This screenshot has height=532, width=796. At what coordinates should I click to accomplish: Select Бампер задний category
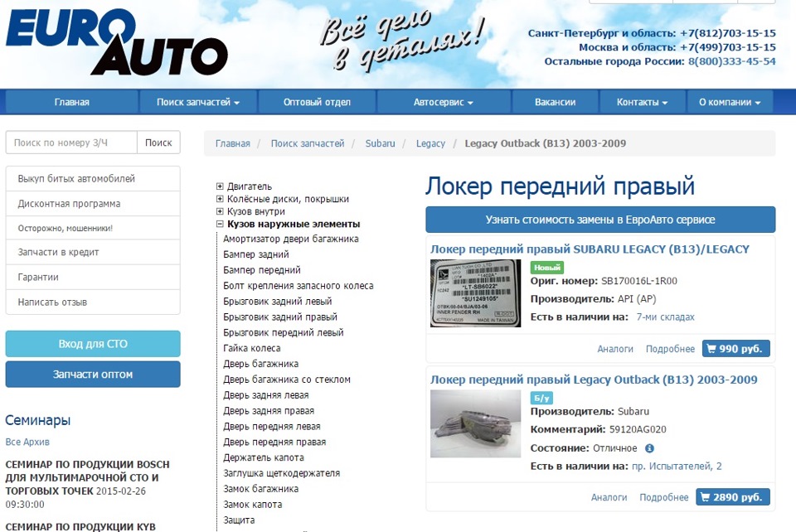(256, 254)
